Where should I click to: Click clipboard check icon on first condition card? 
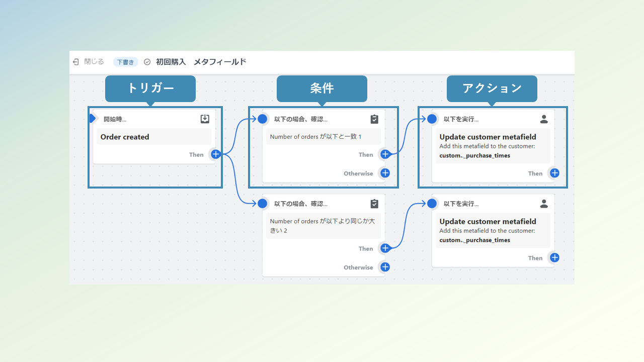pos(374,119)
